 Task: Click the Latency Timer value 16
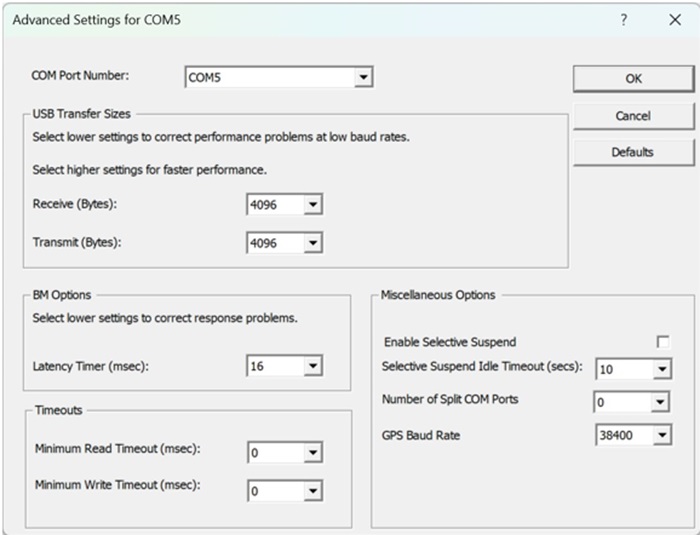[x=274, y=366]
